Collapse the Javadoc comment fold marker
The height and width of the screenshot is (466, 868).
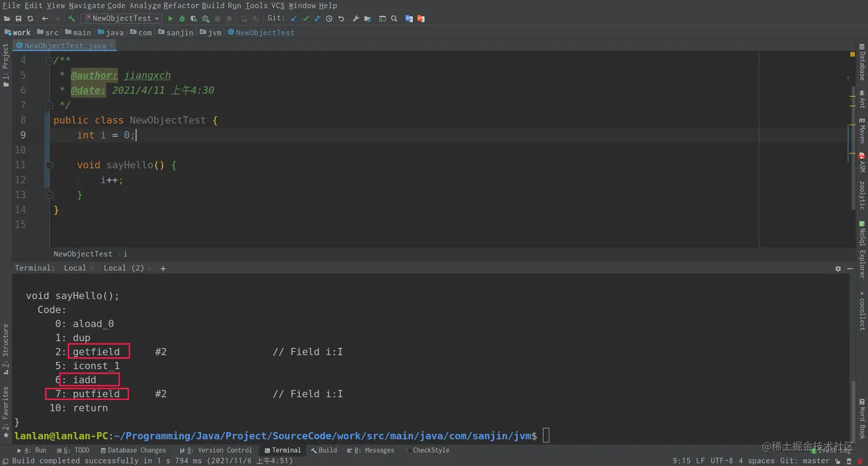49,60
